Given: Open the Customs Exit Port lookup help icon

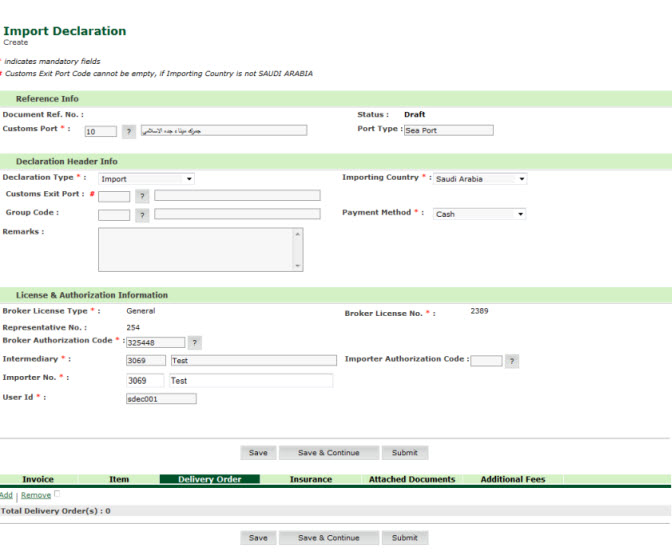Looking at the screenshot, I should coord(142,196).
